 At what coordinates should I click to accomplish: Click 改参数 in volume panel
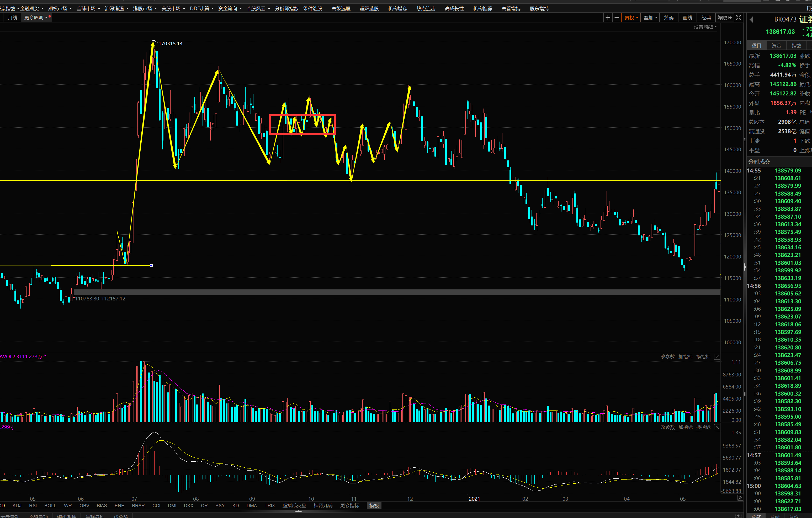pyautogui.click(x=667, y=357)
